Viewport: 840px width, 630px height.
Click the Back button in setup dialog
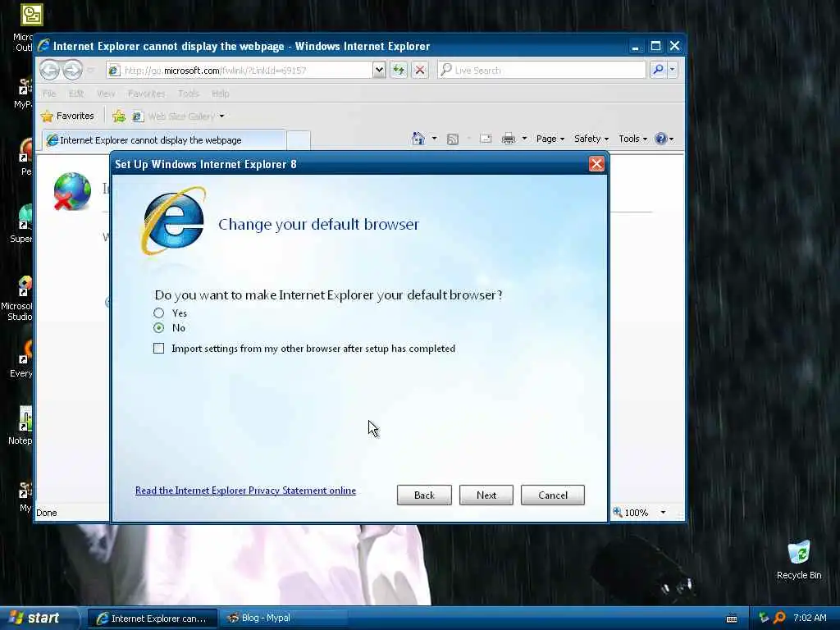click(424, 495)
